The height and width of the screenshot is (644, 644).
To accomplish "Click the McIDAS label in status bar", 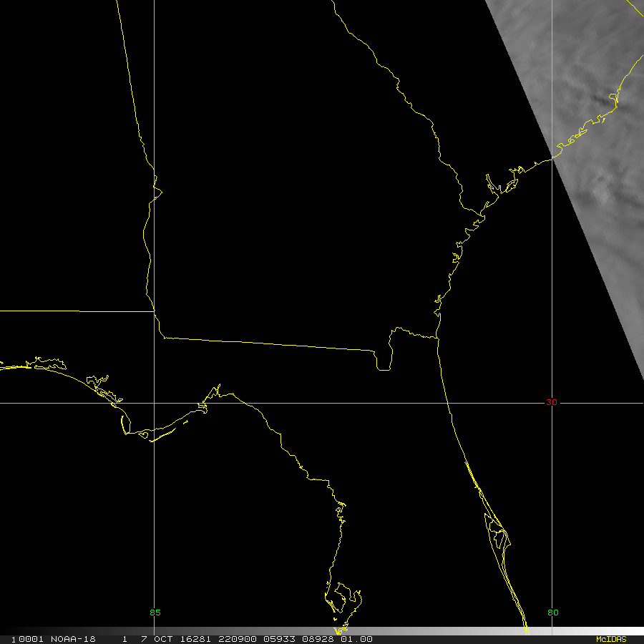I will click(610, 639).
